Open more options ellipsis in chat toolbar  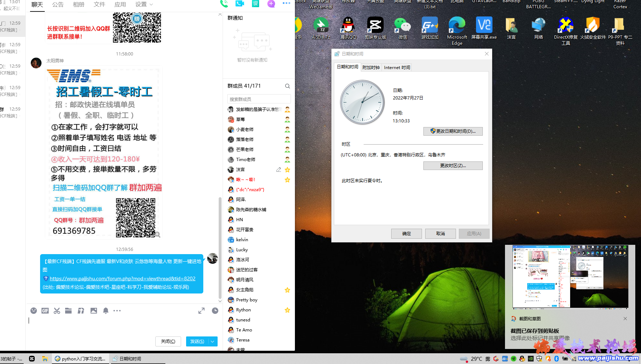coord(117,311)
